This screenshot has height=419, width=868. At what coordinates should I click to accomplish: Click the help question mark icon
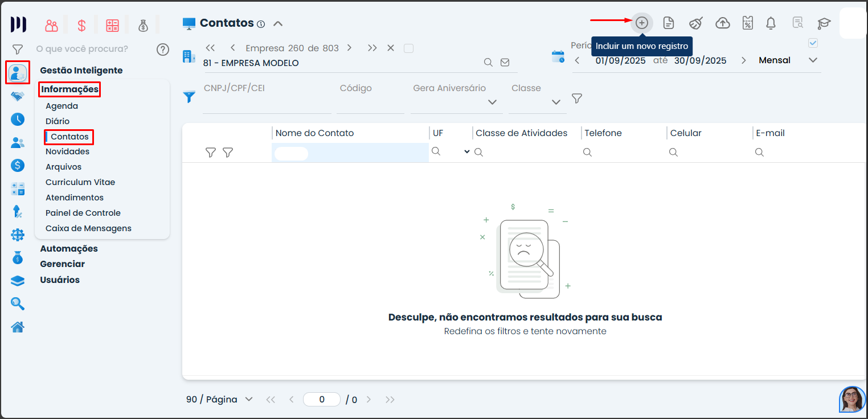[163, 50]
